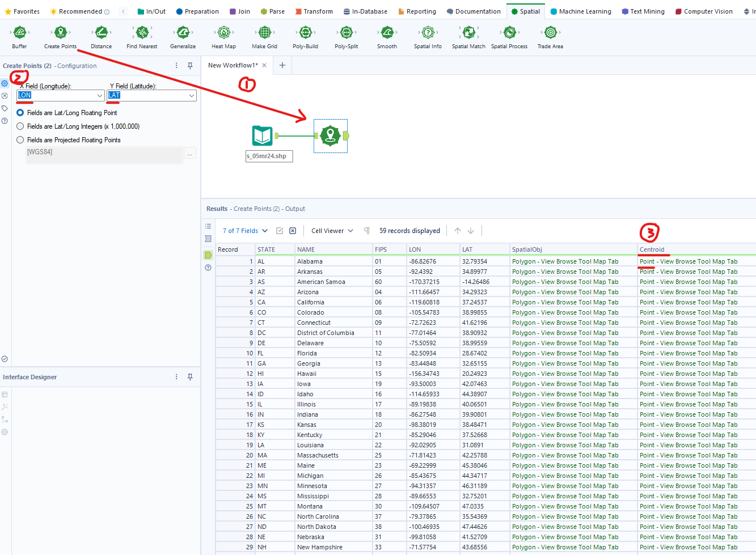Viewport: 756px width, 555px height.
Task: Open the 7 of 7 Fields dropdown
Action: click(245, 231)
